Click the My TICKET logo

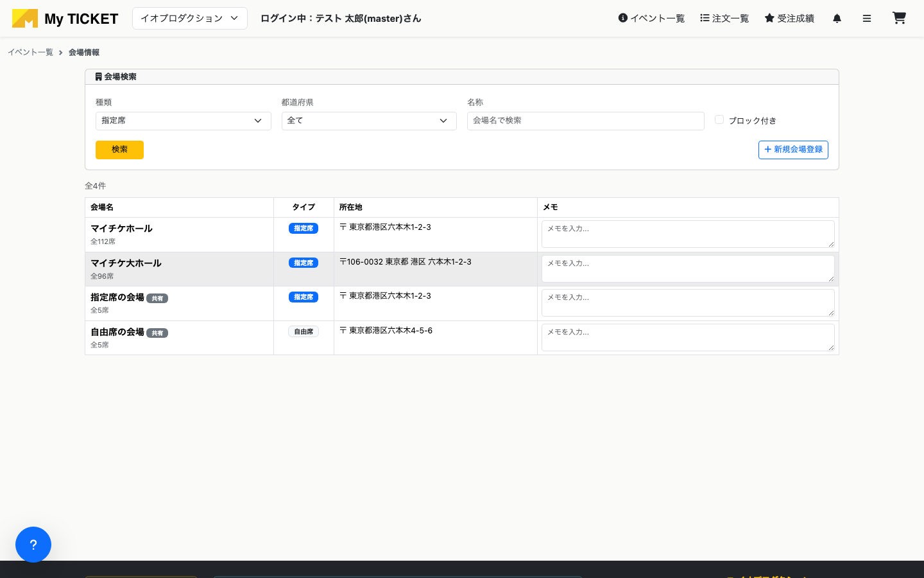(65, 19)
